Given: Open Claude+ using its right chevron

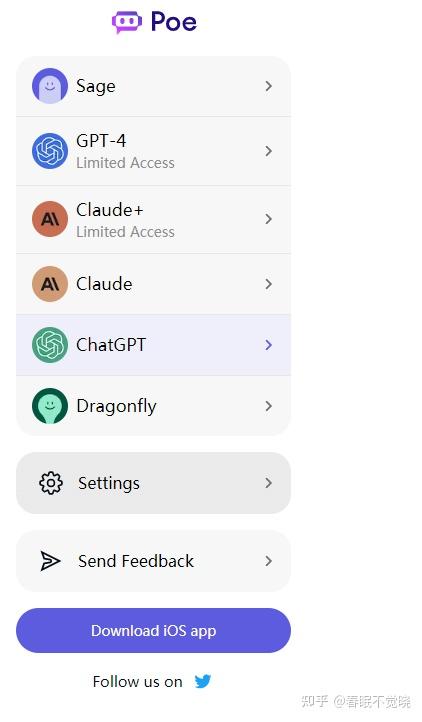Looking at the screenshot, I should [x=269, y=219].
